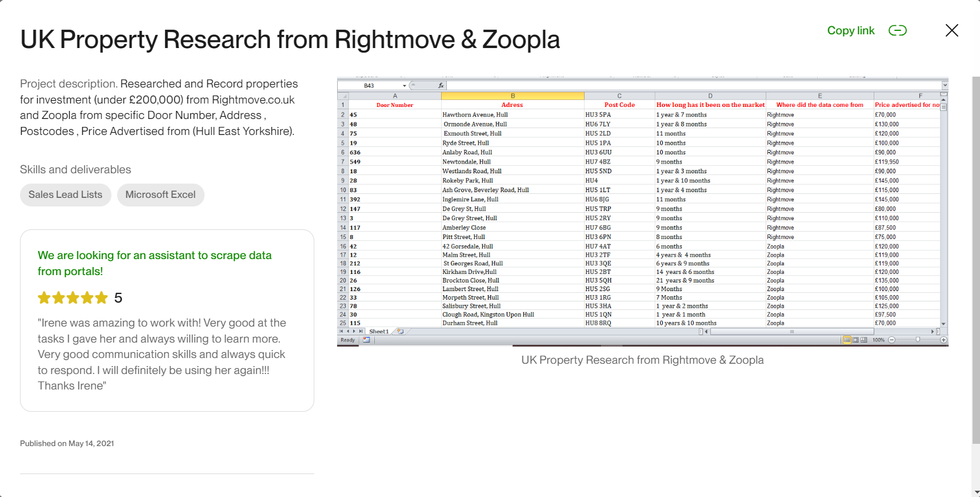This screenshot has height=497, width=980.
Task: Expand the formula bar with its arrow
Action: click(945, 85)
